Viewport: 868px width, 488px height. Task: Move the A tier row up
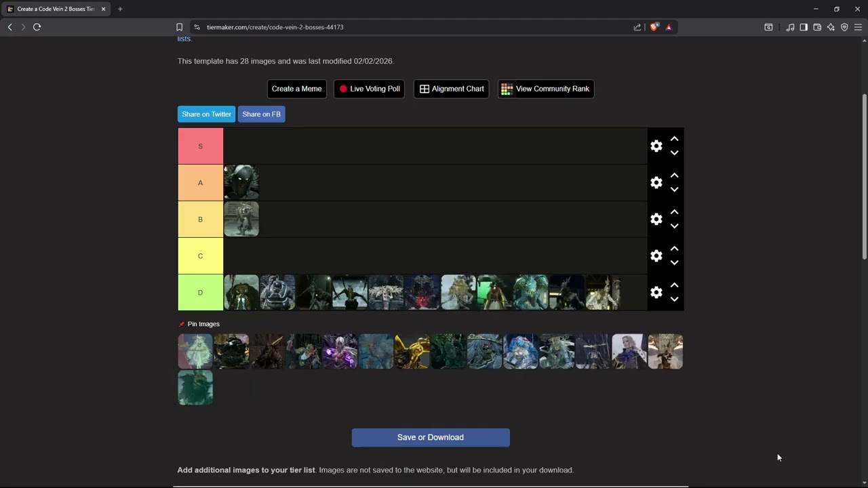click(674, 176)
